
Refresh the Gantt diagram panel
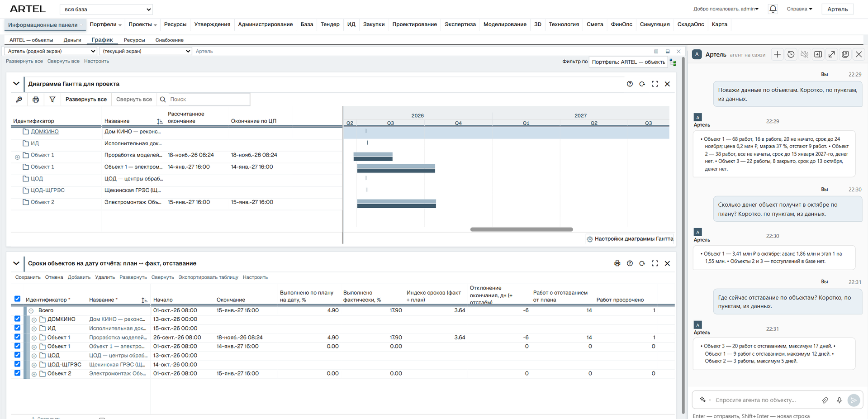tap(642, 84)
